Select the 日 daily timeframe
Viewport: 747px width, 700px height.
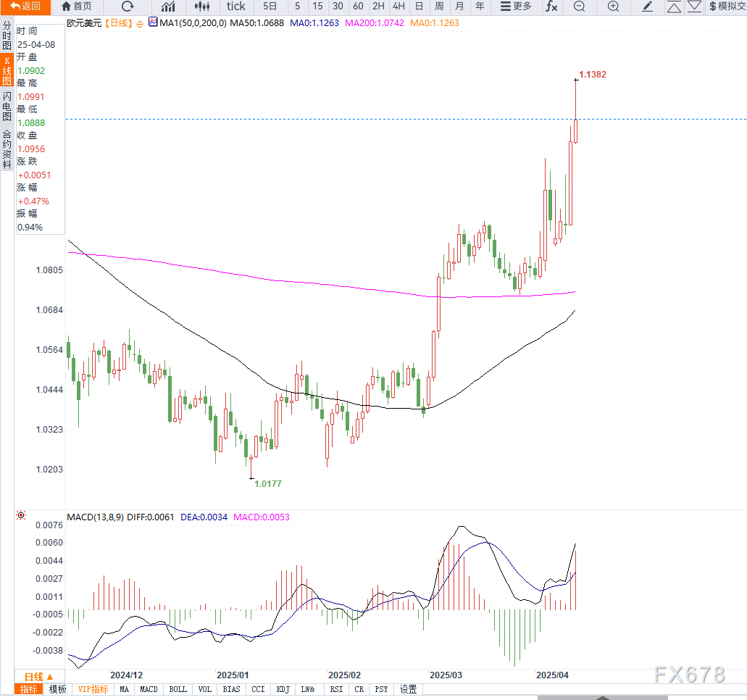pos(420,7)
